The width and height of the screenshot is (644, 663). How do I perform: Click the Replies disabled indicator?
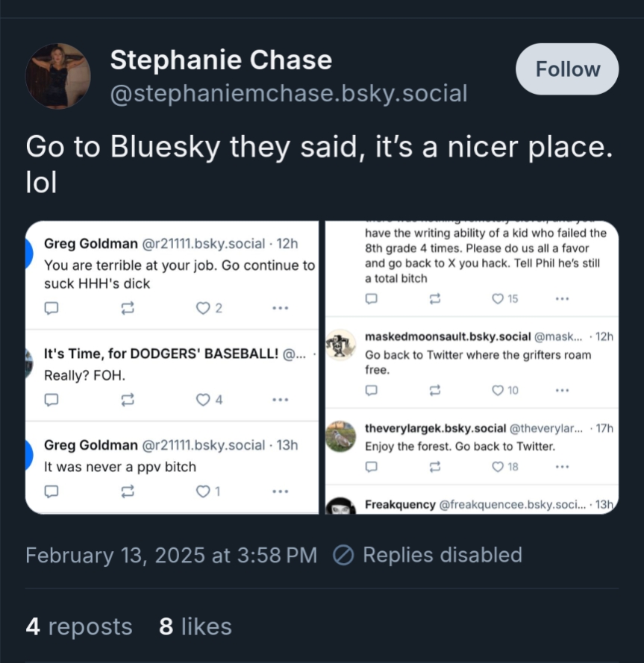[427, 556]
